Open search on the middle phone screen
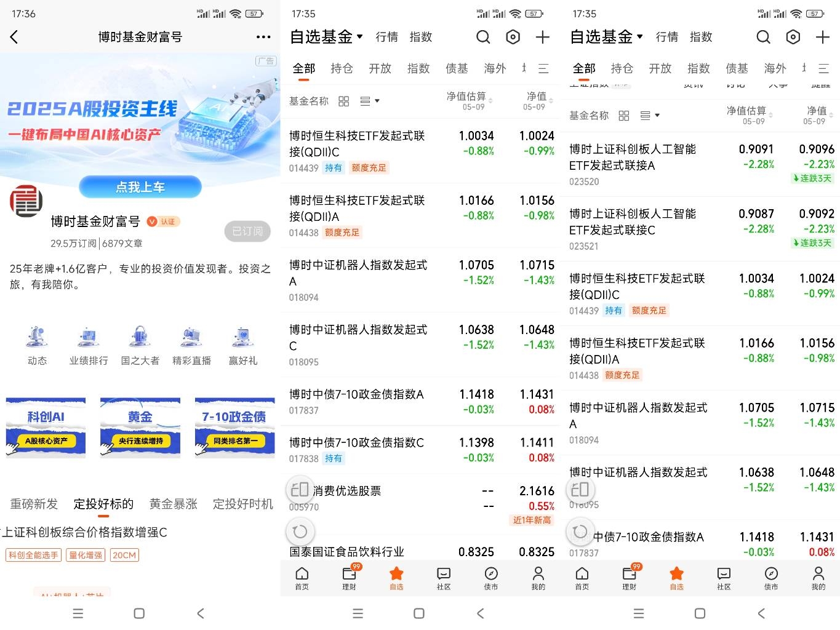840x630 pixels. coord(483,38)
